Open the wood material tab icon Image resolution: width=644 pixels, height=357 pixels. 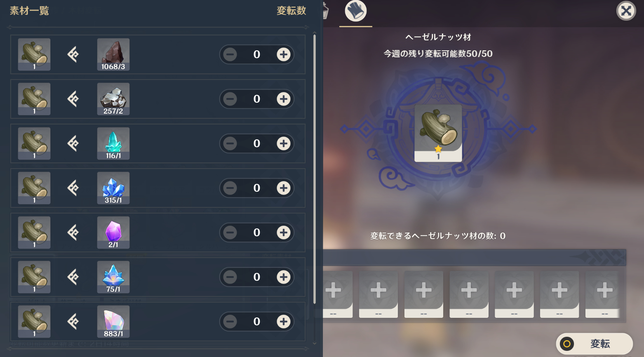tap(356, 11)
